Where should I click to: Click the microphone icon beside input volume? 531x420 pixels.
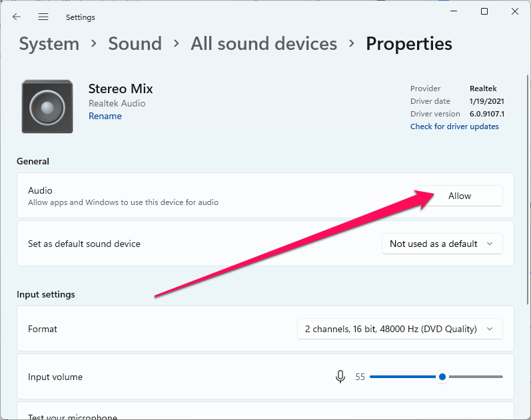click(x=340, y=376)
